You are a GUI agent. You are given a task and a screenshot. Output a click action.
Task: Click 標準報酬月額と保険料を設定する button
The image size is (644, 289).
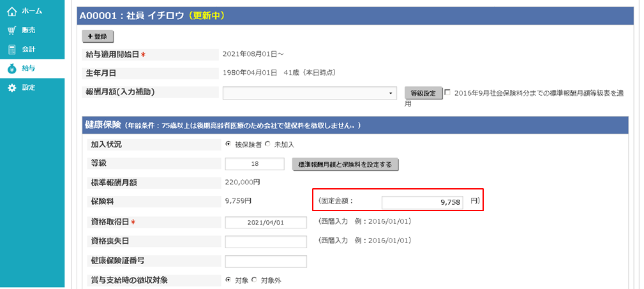tap(345, 165)
